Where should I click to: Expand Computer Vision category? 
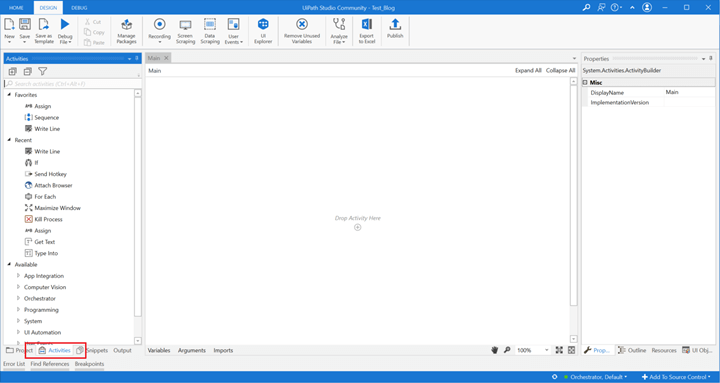[x=18, y=287]
